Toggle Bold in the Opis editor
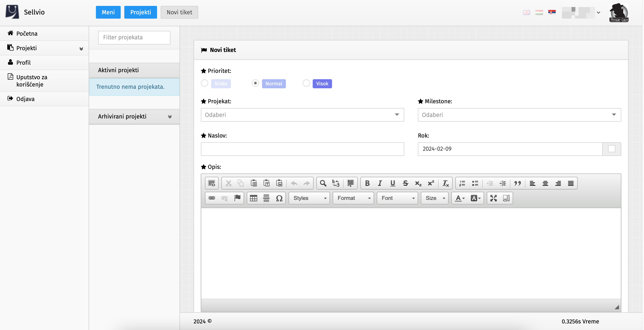 tap(367, 183)
